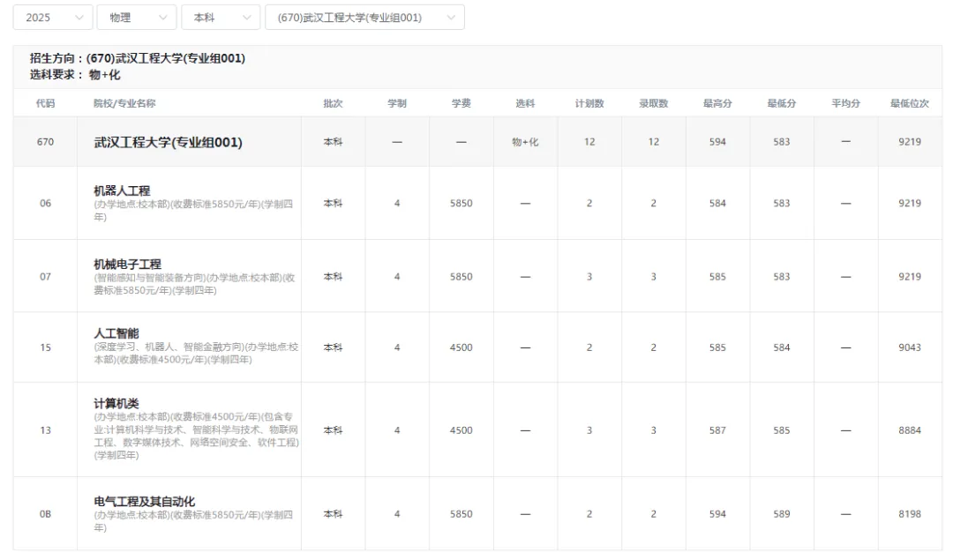Click the 录取数 column header
Screen dimensions: 953x560
[653, 103]
